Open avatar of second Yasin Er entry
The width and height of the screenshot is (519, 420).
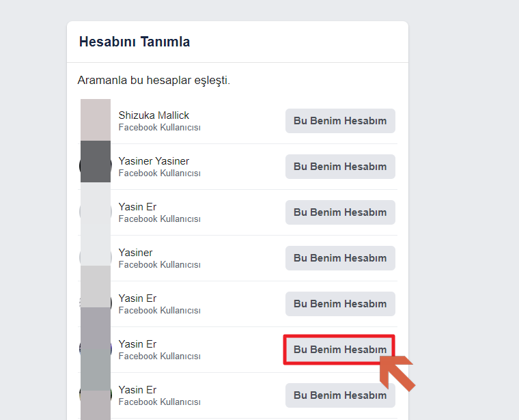click(x=96, y=303)
